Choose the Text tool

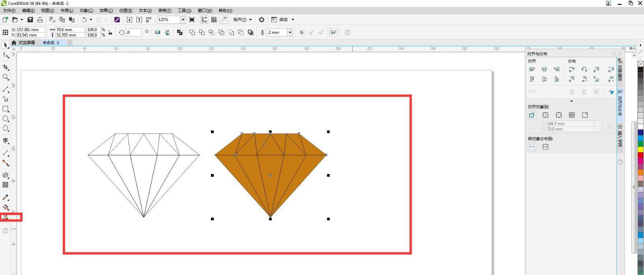[6, 141]
